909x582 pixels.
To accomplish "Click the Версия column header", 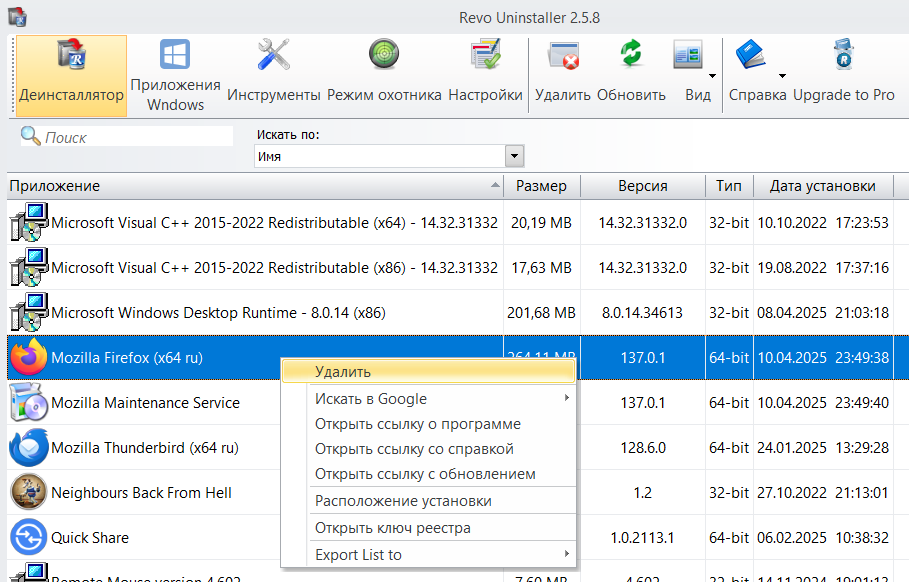I will [x=642, y=186].
